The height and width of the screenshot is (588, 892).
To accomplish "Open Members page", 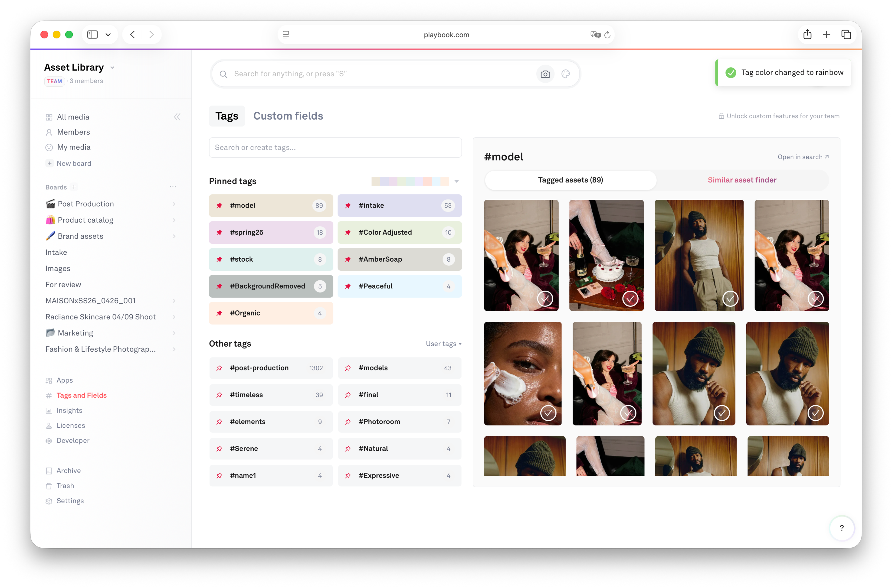I will point(73,132).
